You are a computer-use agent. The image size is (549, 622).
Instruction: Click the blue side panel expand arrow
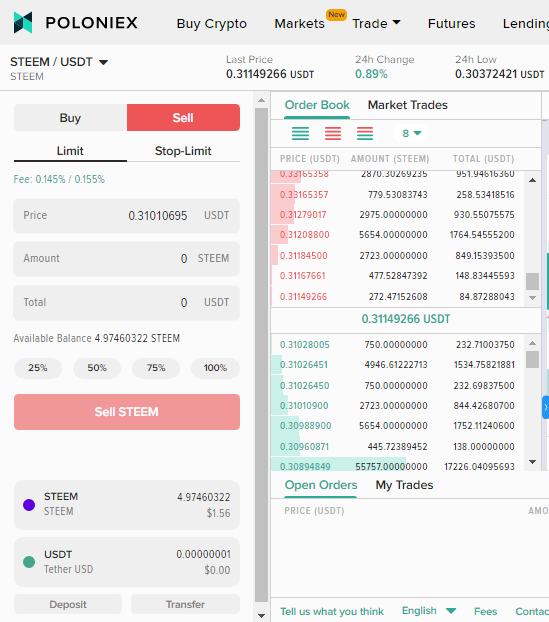pos(545,407)
